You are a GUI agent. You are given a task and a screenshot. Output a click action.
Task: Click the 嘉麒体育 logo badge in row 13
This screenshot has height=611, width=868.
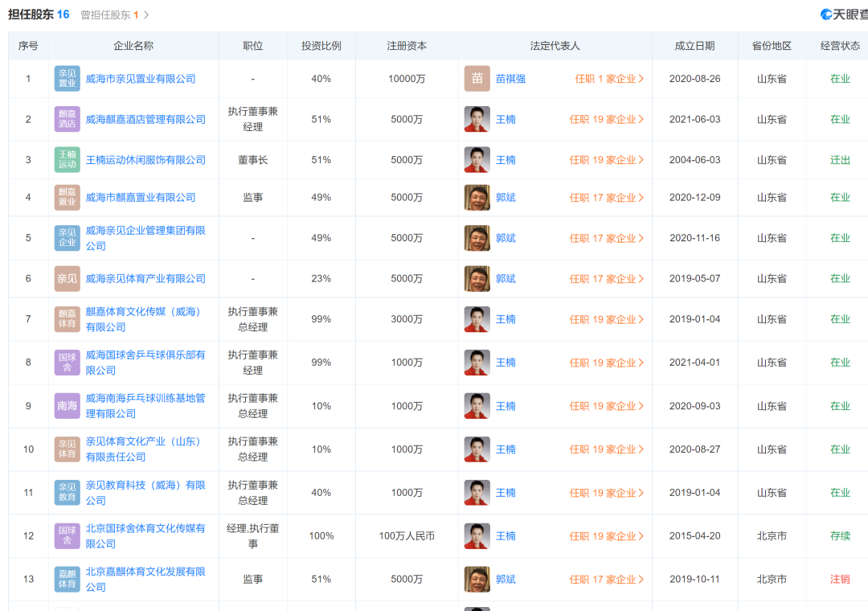click(x=68, y=579)
